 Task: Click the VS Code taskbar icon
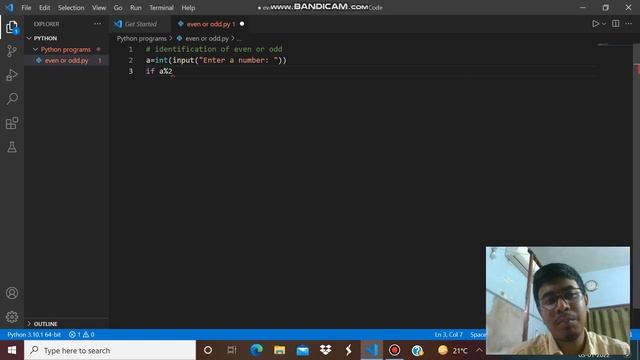click(x=371, y=350)
